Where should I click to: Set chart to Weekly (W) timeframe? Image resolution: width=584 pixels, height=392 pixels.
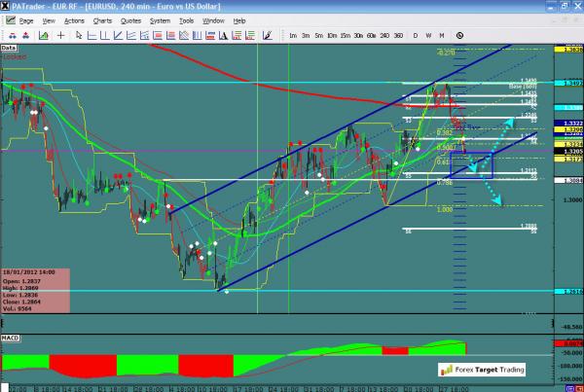428,35
